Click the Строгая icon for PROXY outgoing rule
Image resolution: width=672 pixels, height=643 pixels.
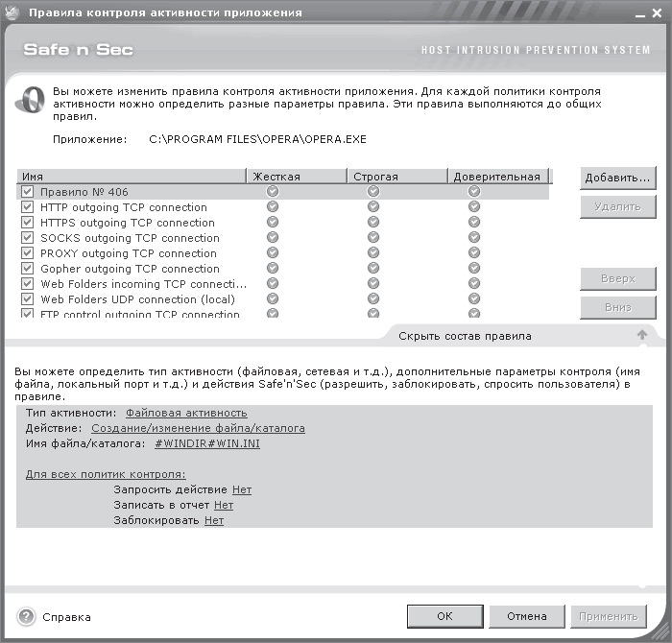click(373, 253)
